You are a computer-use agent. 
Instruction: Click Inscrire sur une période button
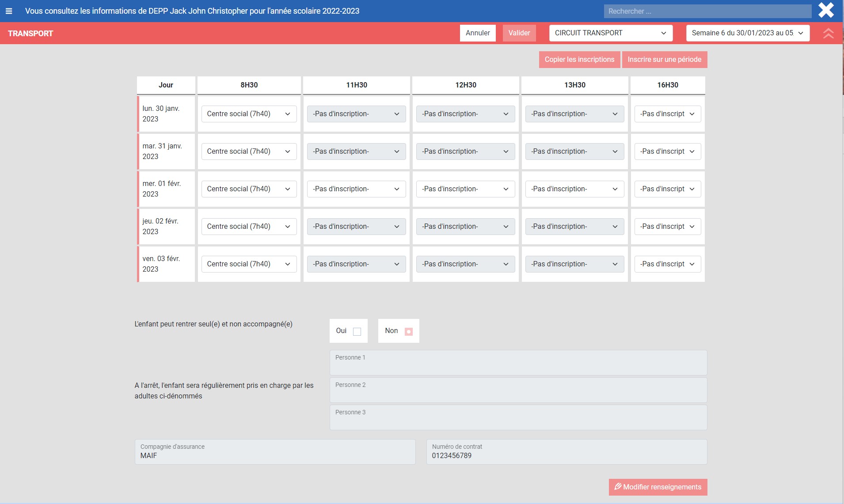pos(664,60)
